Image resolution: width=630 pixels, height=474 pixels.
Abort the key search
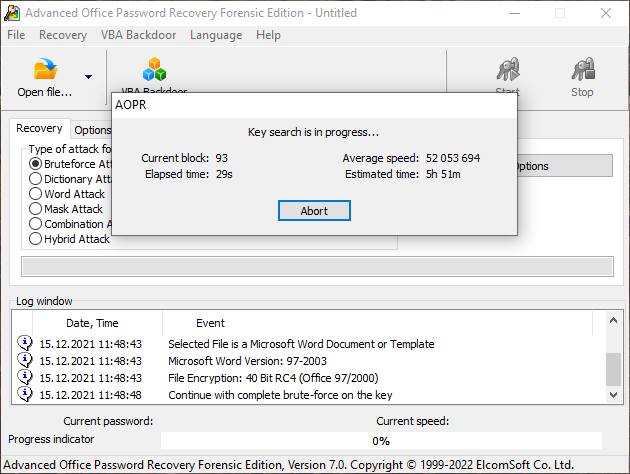(314, 211)
